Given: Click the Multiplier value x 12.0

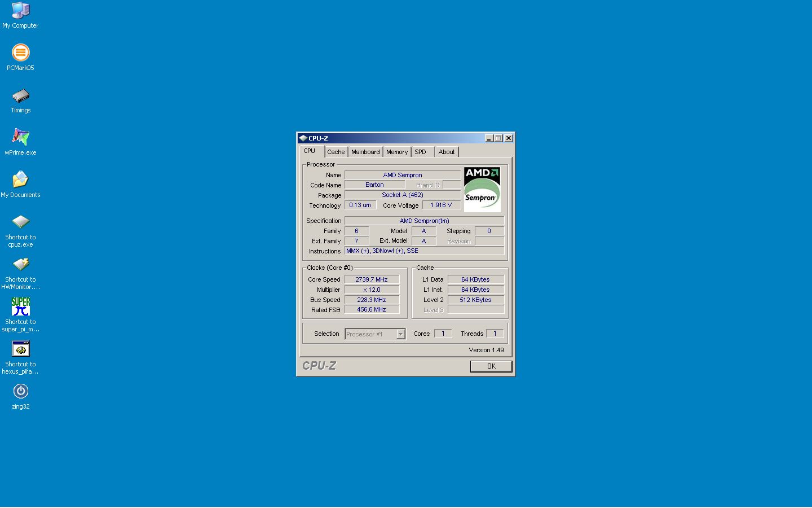Looking at the screenshot, I should 372,290.
